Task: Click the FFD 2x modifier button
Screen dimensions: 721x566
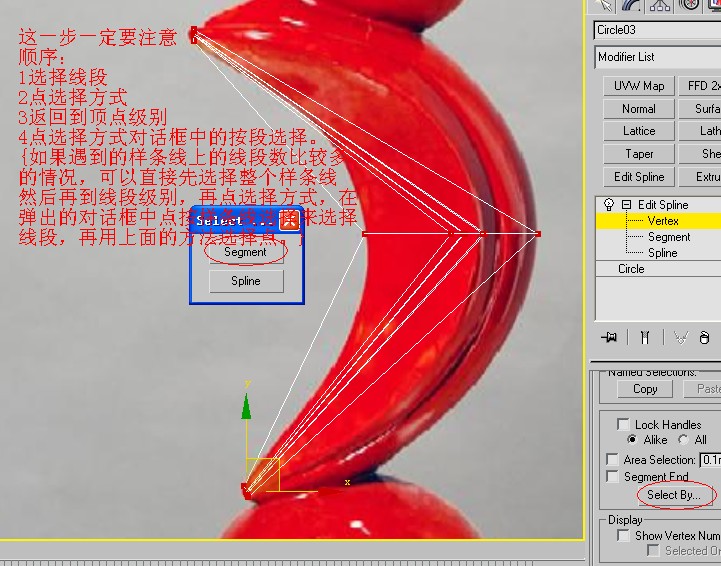Action: tap(700, 86)
